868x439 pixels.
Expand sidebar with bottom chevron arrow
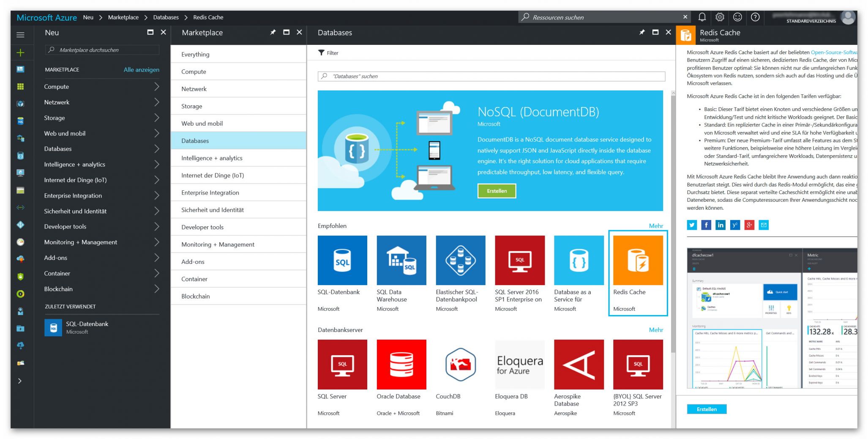[x=20, y=381]
